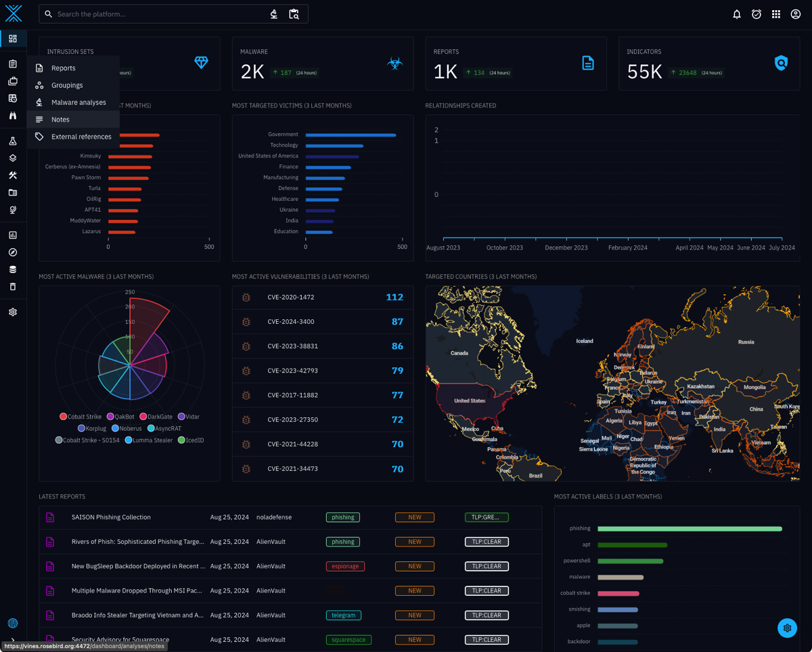Open the Cases briefcase icon in sidebar
This screenshot has height=652, width=812.
tap(13, 81)
